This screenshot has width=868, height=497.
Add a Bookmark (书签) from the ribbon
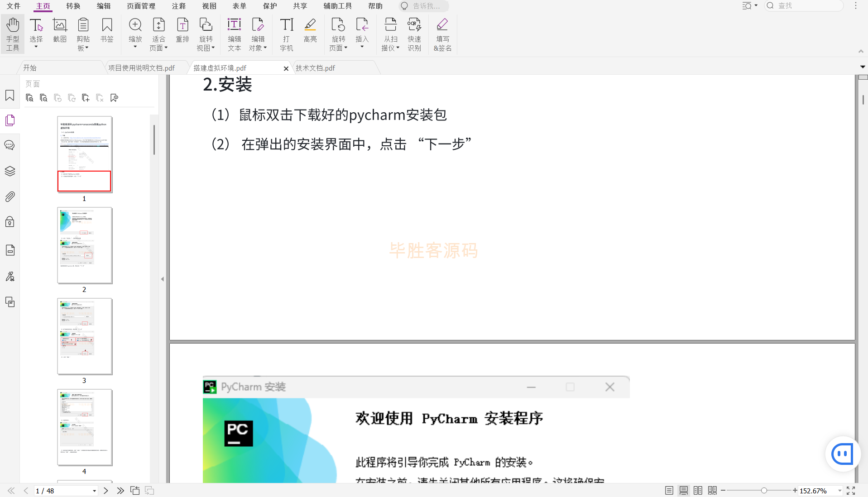(107, 30)
